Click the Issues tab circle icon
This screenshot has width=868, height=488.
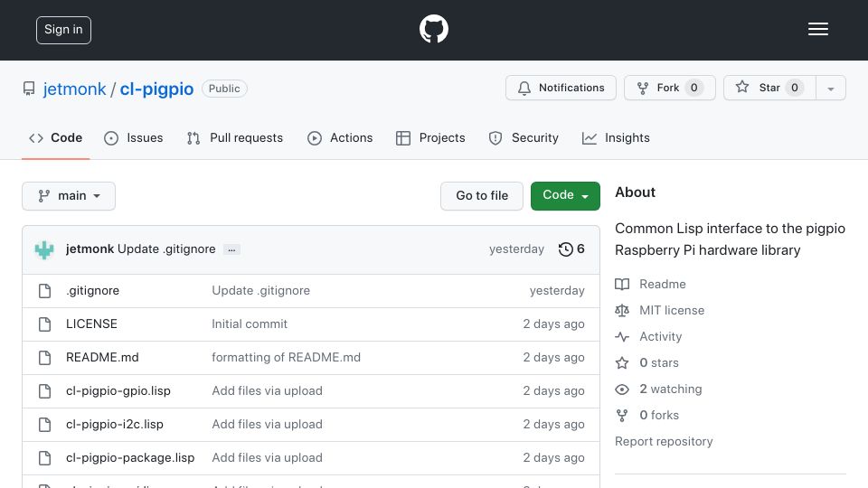[111, 138]
